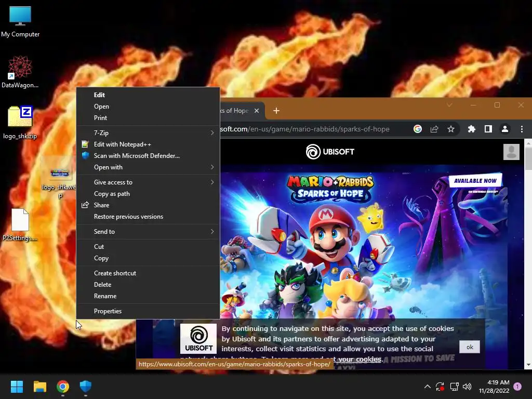The height and width of the screenshot is (399, 532).
Task: Select the logo_shk.zip archive icon
Action: [20, 123]
